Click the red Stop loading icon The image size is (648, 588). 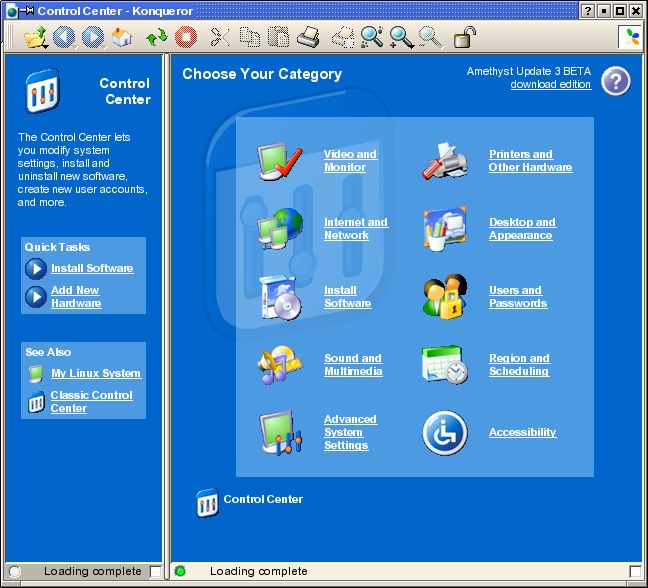pos(186,37)
